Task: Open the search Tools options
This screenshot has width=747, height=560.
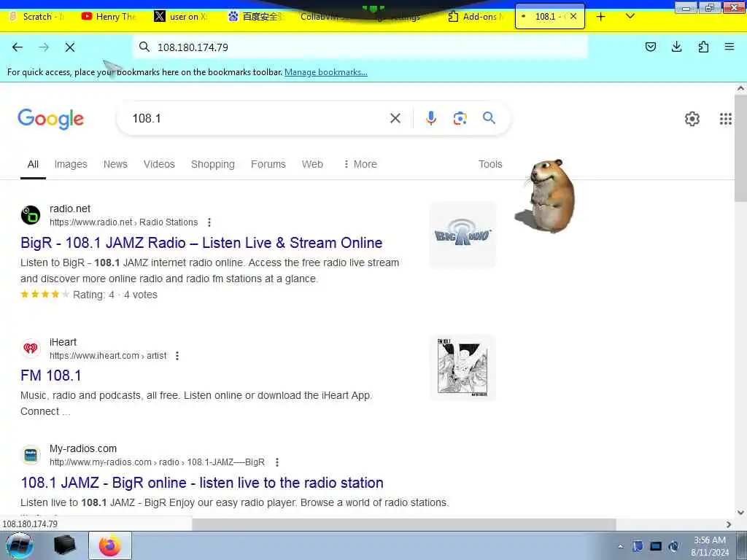Action: 490,164
